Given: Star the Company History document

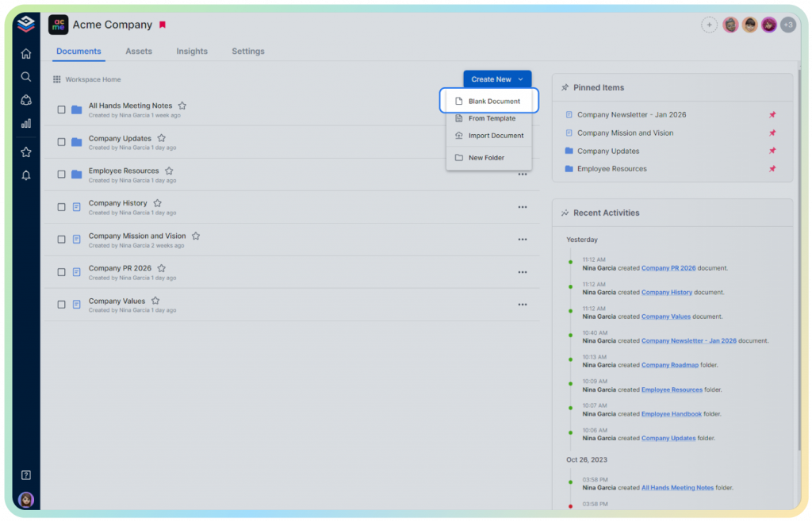Looking at the screenshot, I should 157,203.
